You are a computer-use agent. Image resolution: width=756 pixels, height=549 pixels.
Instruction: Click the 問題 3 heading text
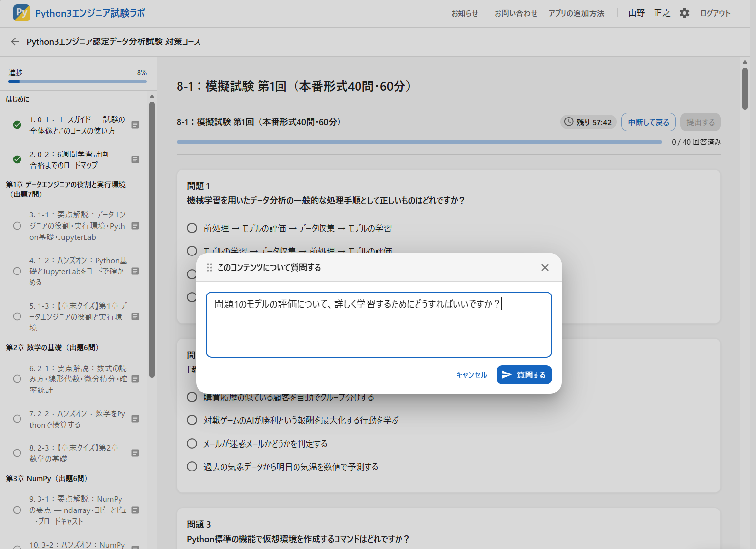(x=199, y=524)
